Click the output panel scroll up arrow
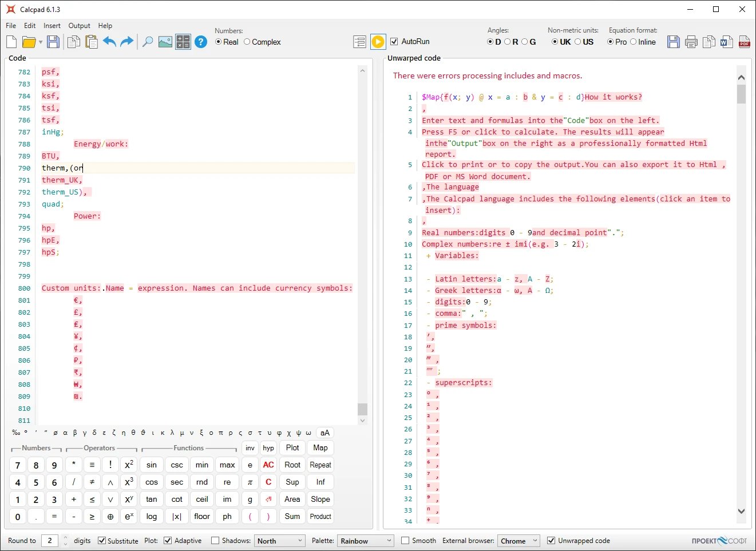Viewport: 756px width, 551px height. pyautogui.click(x=742, y=77)
